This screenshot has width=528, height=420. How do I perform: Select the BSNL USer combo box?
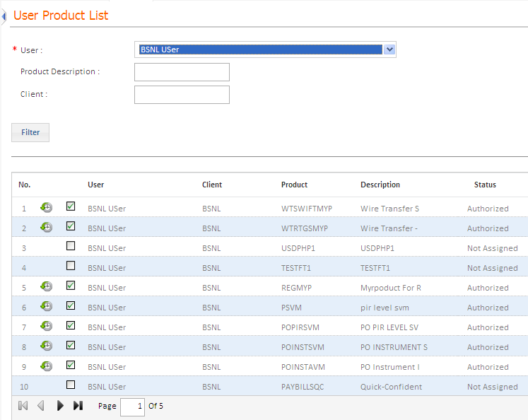(265, 49)
